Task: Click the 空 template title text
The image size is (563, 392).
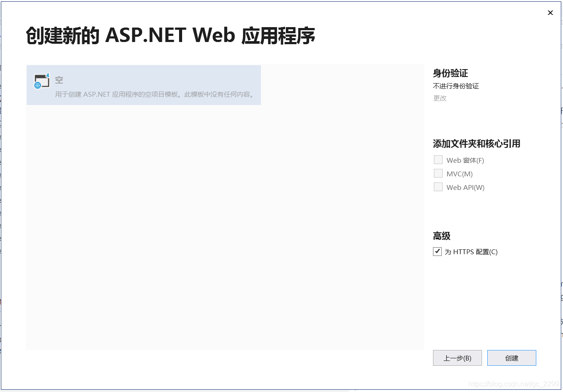Action: tap(59, 80)
